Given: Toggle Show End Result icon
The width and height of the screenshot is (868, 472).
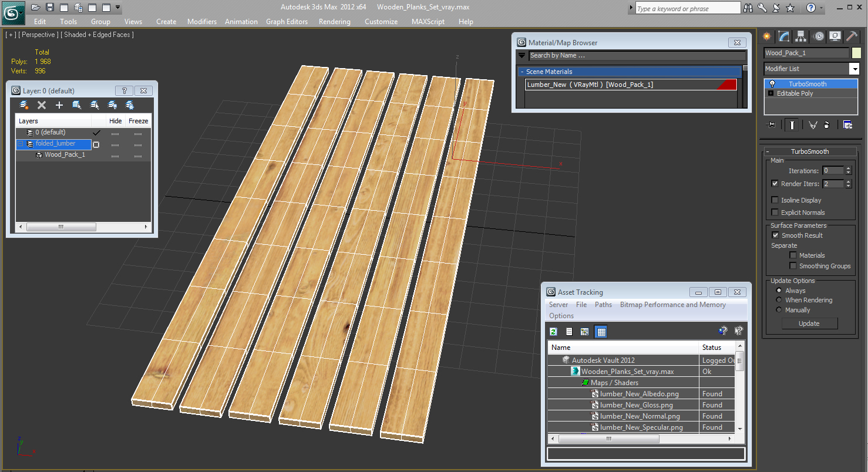Looking at the screenshot, I should coord(792,124).
